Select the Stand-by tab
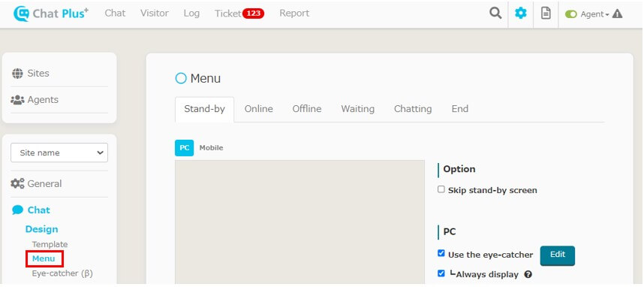 205,110
